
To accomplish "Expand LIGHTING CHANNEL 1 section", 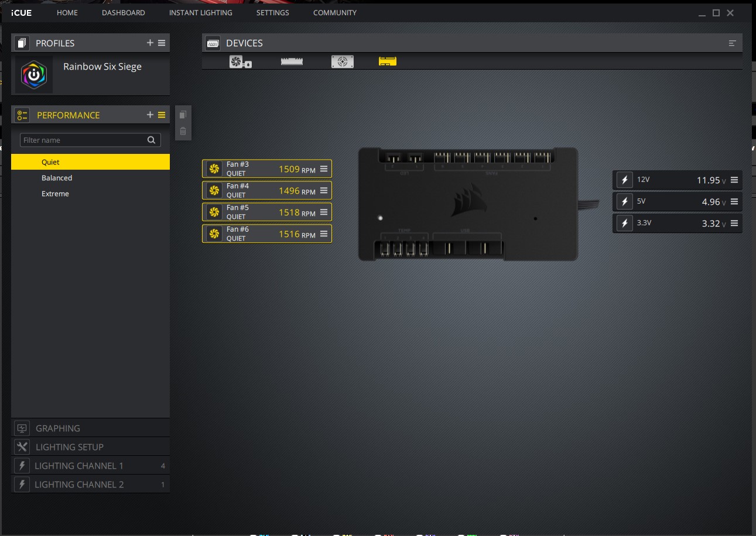I will [x=90, y=466].
